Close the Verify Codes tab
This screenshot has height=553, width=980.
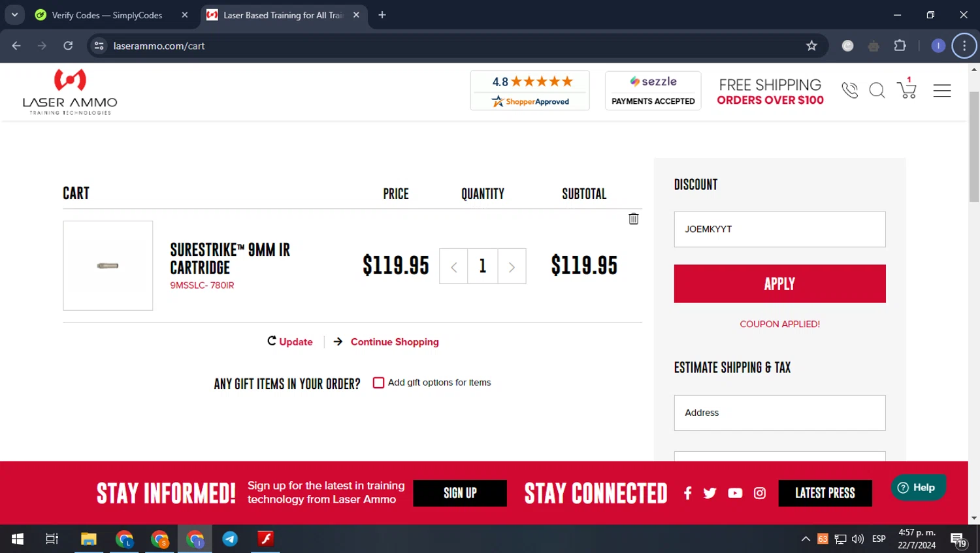(185, 15)
